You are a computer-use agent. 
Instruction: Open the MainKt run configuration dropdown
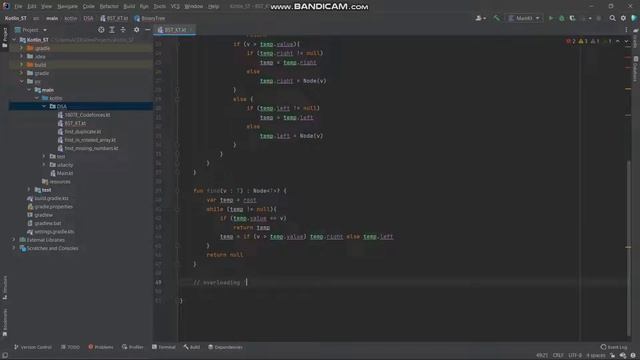524,18
